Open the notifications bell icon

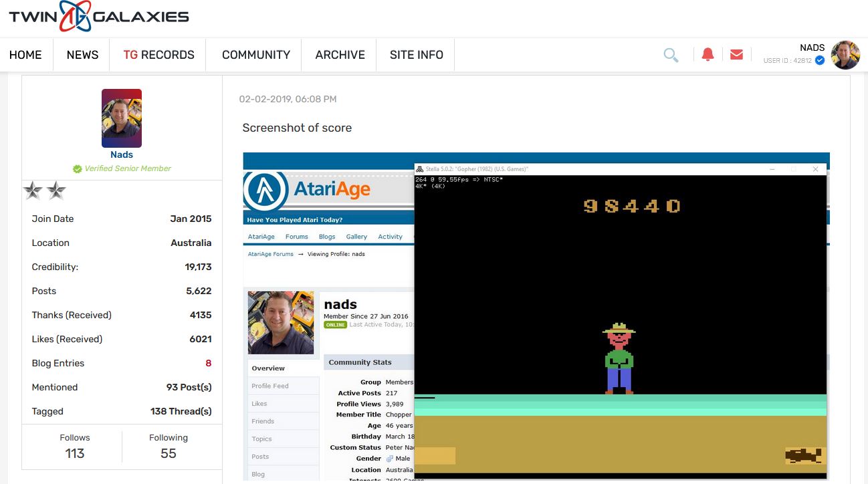(708, 55)
